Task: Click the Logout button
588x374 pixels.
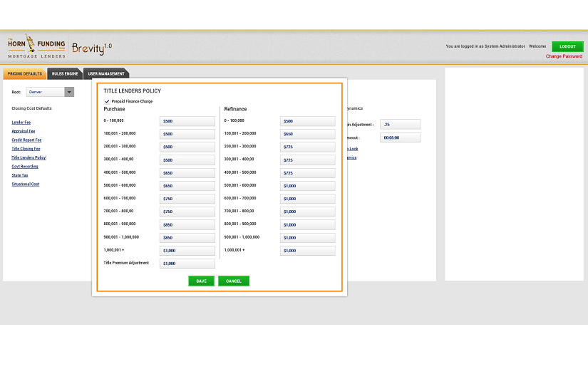Action: point(567,46)
